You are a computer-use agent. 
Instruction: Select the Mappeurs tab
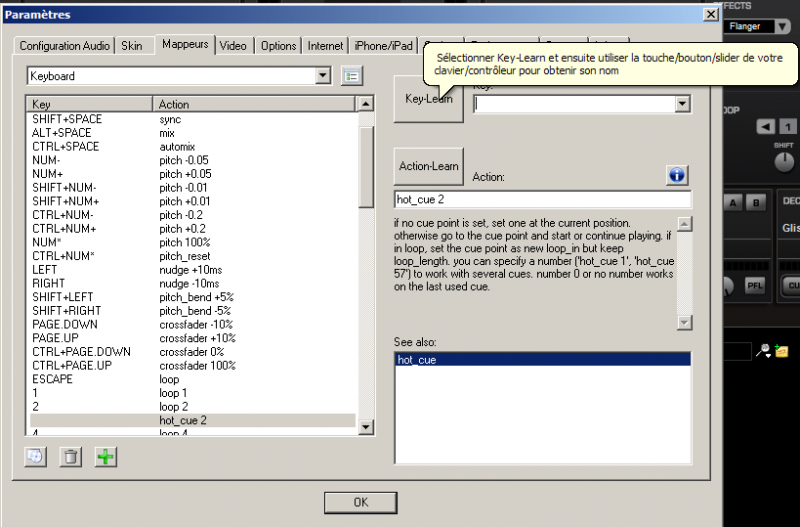pos(185,44)
